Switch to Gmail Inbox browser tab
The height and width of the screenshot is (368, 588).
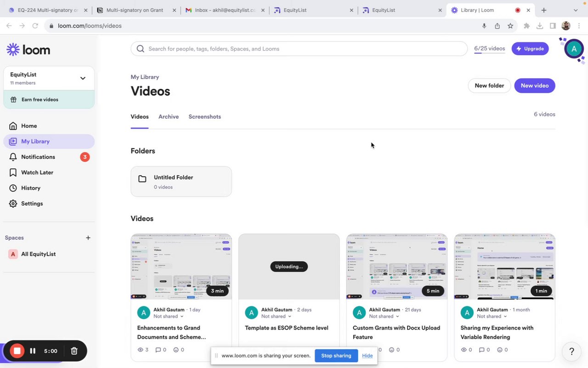point(225,10)
